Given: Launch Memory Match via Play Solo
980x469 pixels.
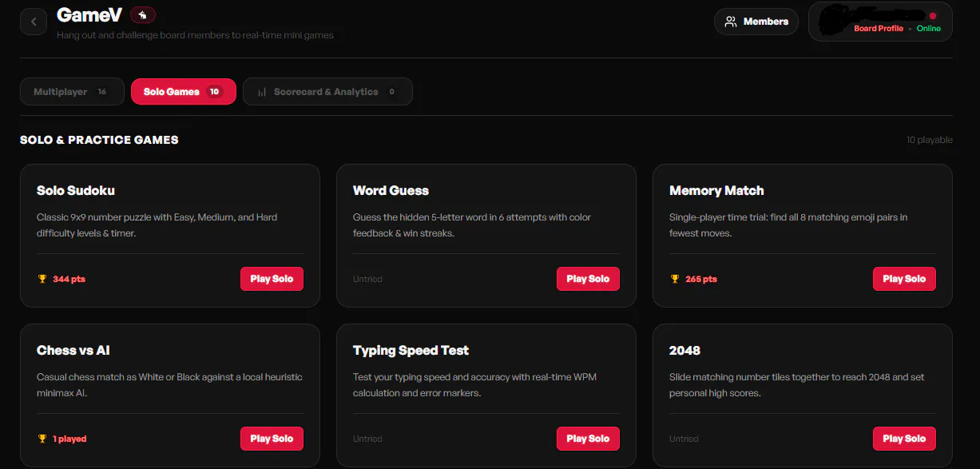Looking at the screenshot, I should pyautogui.click(x=904, y=279).
